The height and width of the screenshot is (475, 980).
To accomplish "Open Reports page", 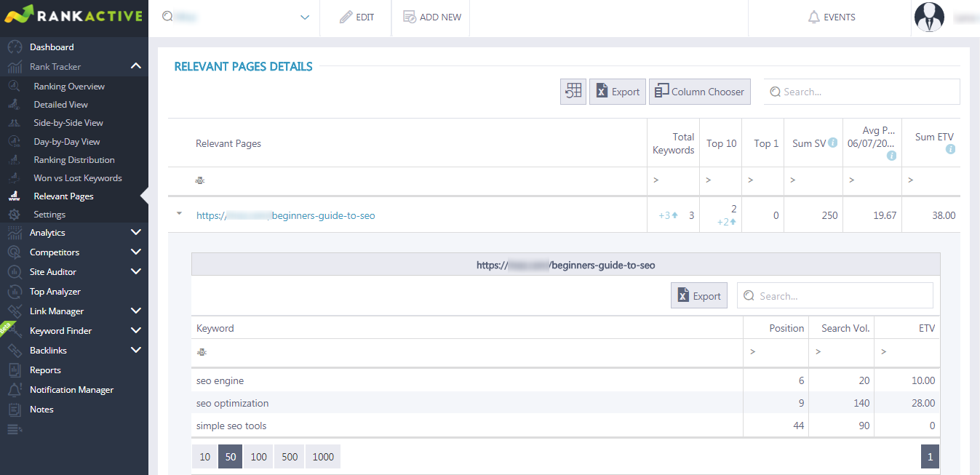I will point(45,370).
